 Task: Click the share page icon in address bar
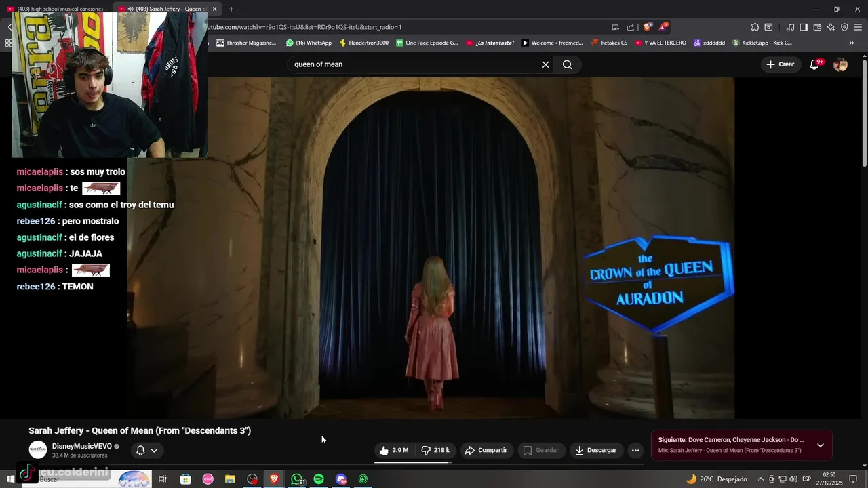tap(631, 27)
